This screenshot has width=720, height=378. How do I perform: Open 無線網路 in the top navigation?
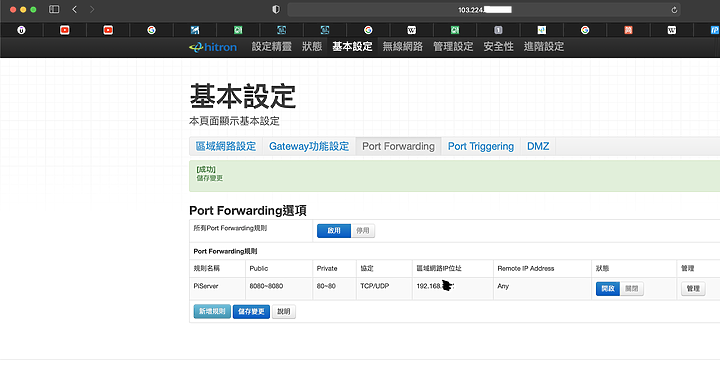pyautogui.click(x=403, y=46)
